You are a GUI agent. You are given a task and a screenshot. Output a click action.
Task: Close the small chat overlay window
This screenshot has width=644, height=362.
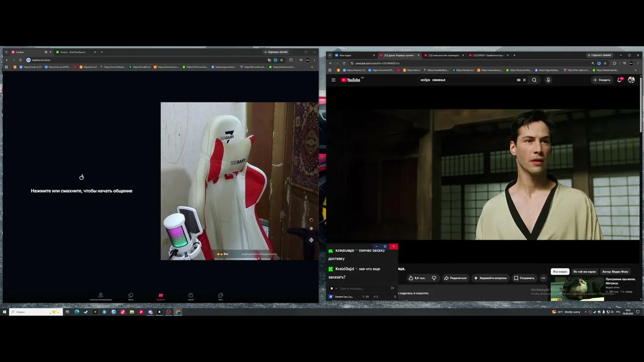pyautogui.click(x=394, y=246)
